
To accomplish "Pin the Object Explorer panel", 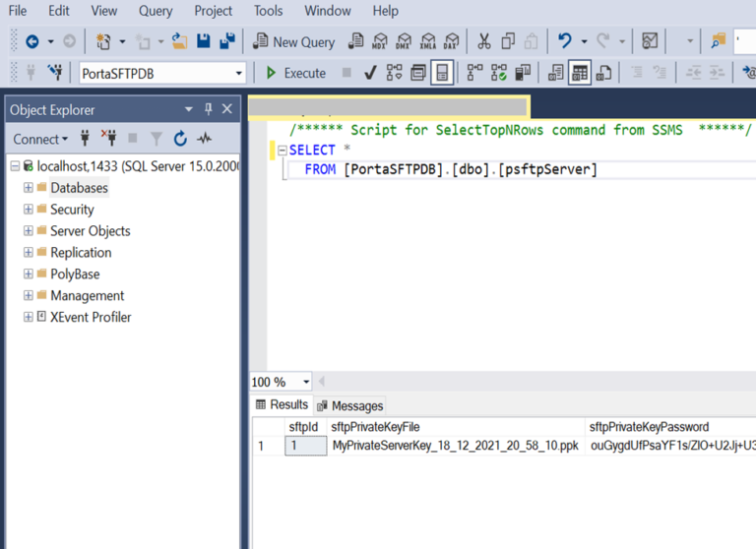I will 208,109.
